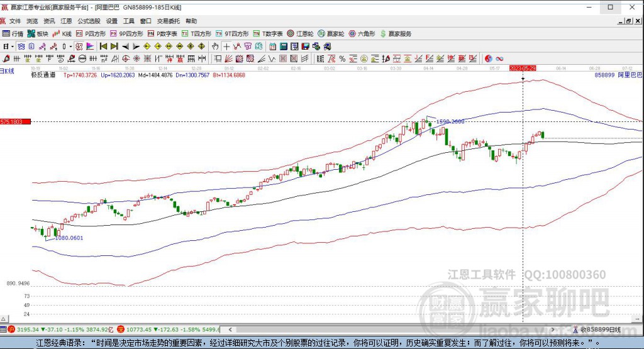Open the 行情 quotes view
The width and height of the screenshot is (644, 349).
click(13, 34)
